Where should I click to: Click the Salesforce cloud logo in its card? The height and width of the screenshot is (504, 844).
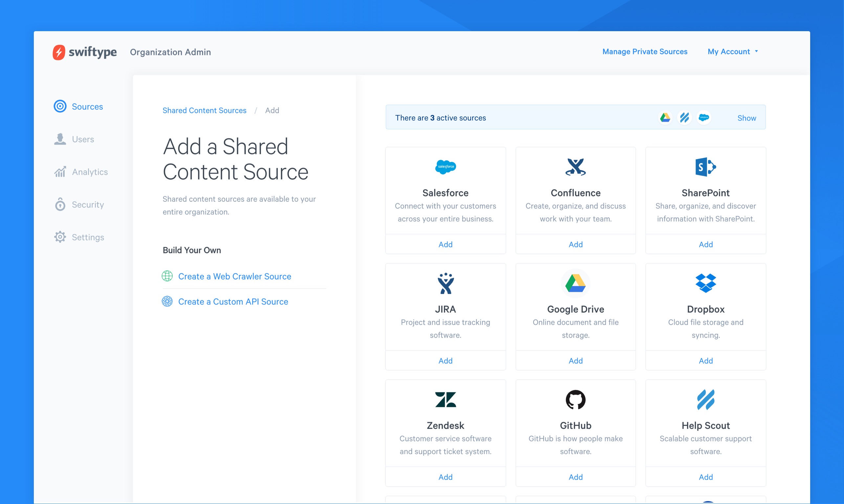445,167
